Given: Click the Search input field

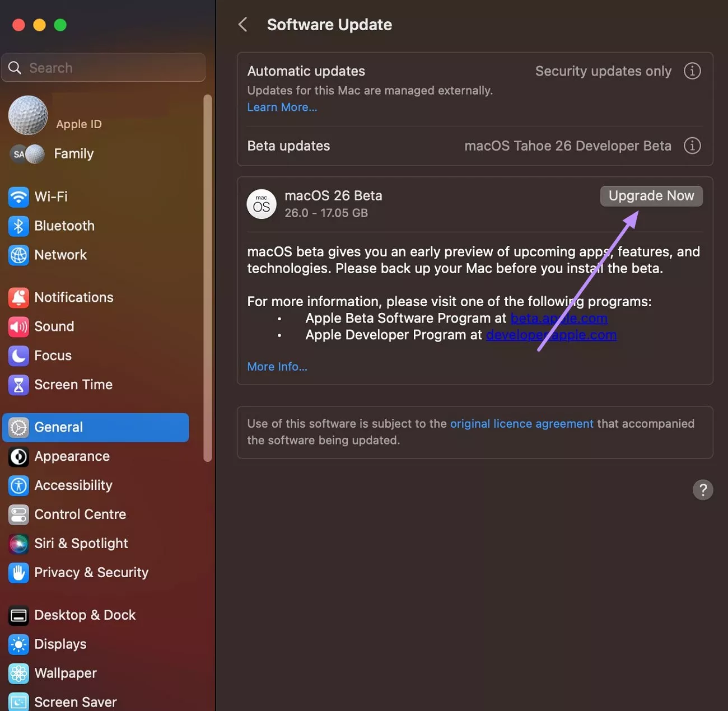Looking at the screenshot, I should 104,68.
